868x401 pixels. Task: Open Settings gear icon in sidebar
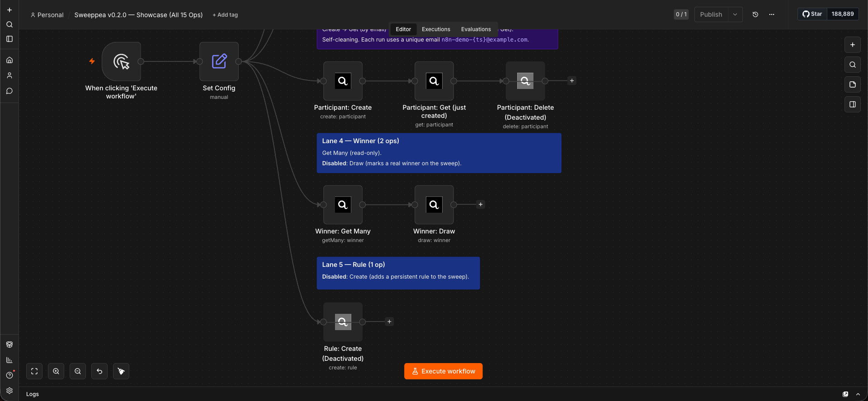pos(9,391)
